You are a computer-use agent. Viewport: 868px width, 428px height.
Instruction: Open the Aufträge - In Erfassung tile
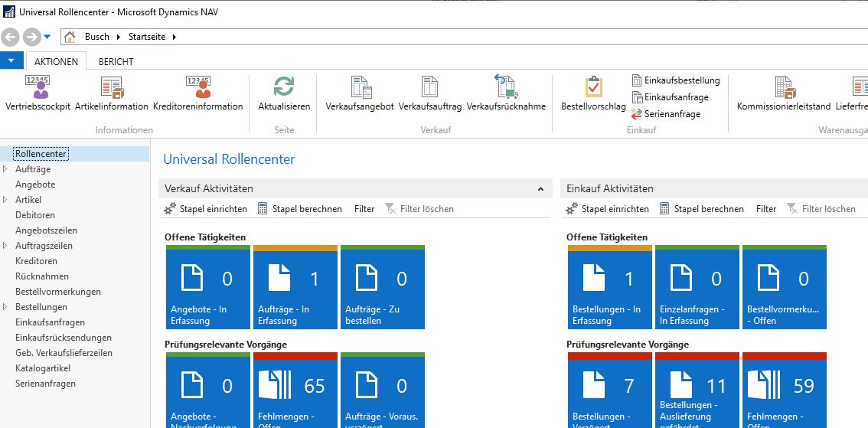pyautogui.click(x=295, y=287)
